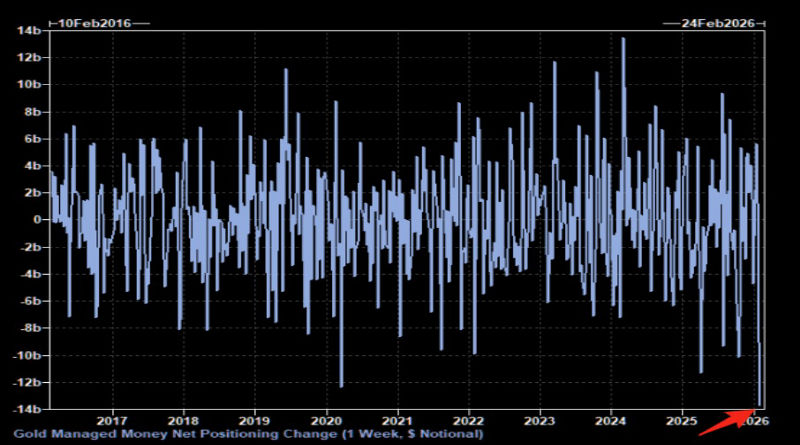Click the highest spike in early 2024
Image resolution: width=800 pixels, height=445 pixels.
click(x=623, y=40)
